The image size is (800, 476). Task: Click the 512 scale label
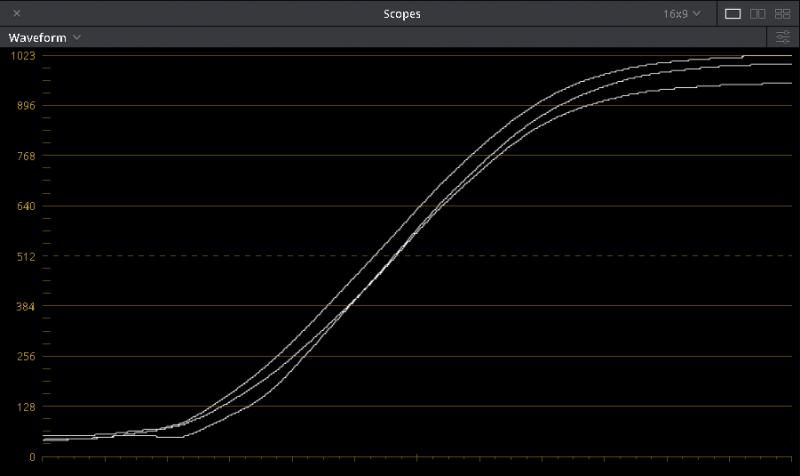coord(22,256)
